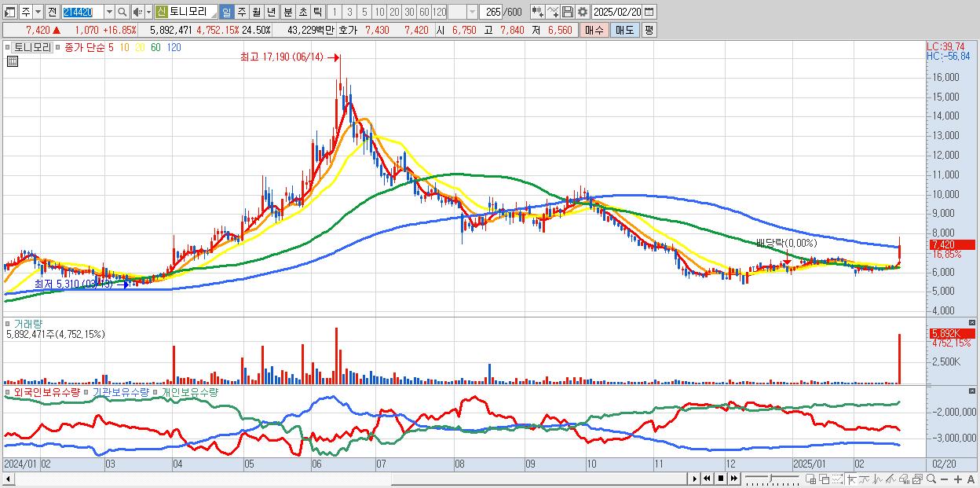Click the overlapping windows icon

825,479
